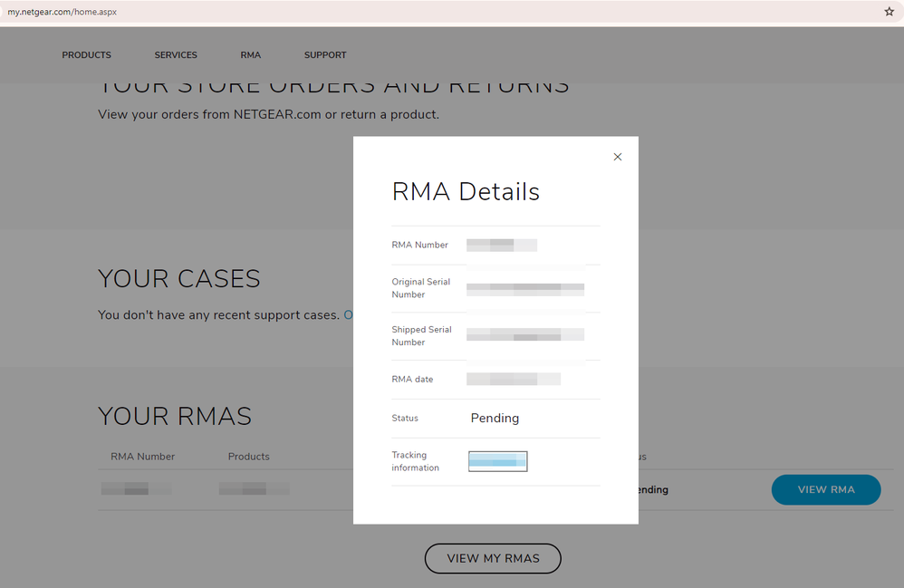Click the VIEW RMA button

click(x=825, y=489)
